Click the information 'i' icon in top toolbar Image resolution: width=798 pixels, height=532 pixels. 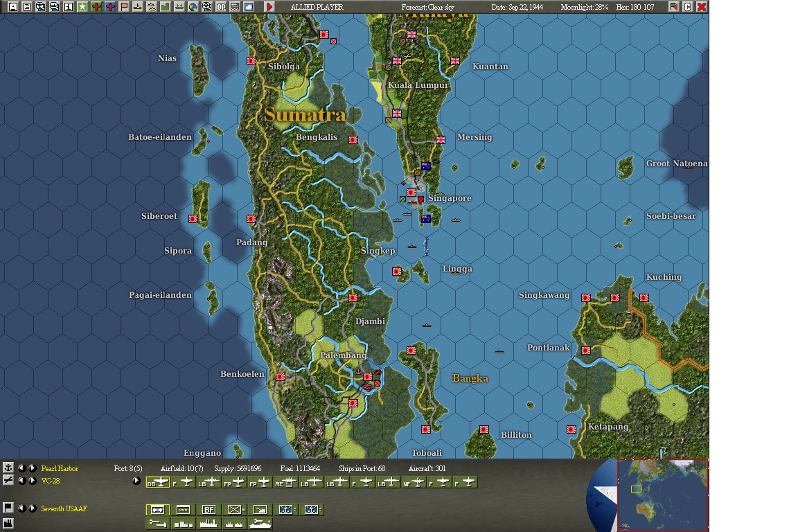pos(68,7)
